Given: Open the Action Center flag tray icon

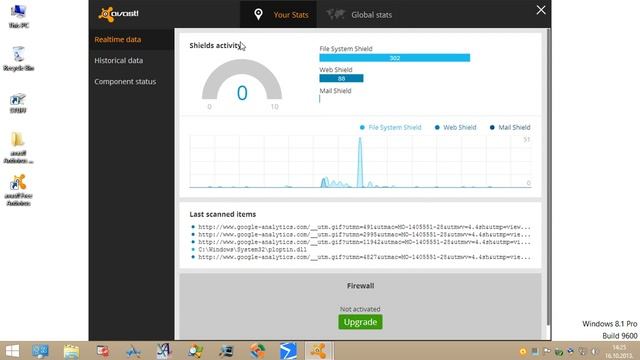Looking at the screenshot, I should point(547,351).
